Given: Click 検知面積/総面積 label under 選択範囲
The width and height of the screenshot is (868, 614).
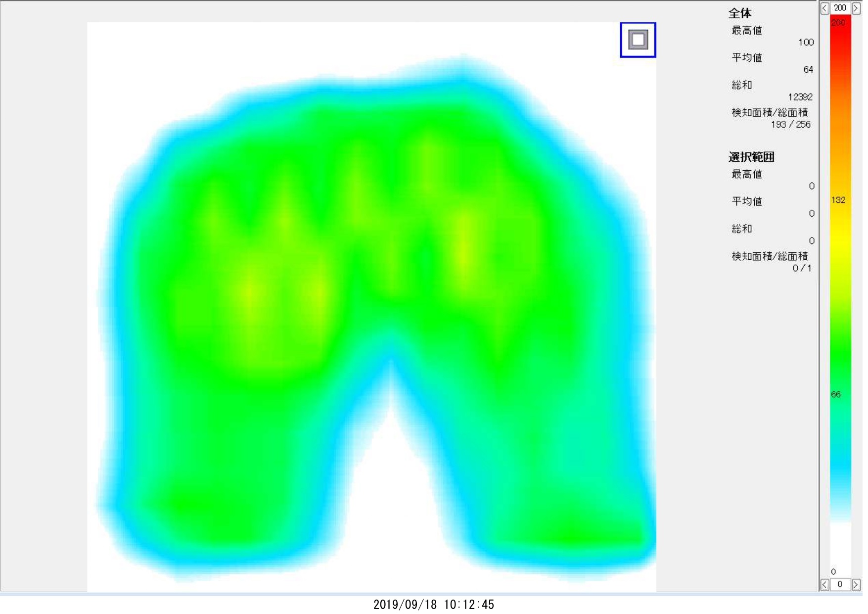Looking at the screenshot, I should coord(770,256).
